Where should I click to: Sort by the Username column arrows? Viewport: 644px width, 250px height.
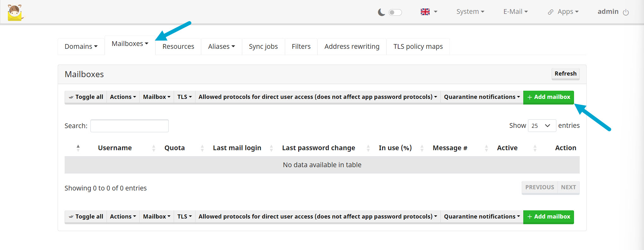point(154,148)
